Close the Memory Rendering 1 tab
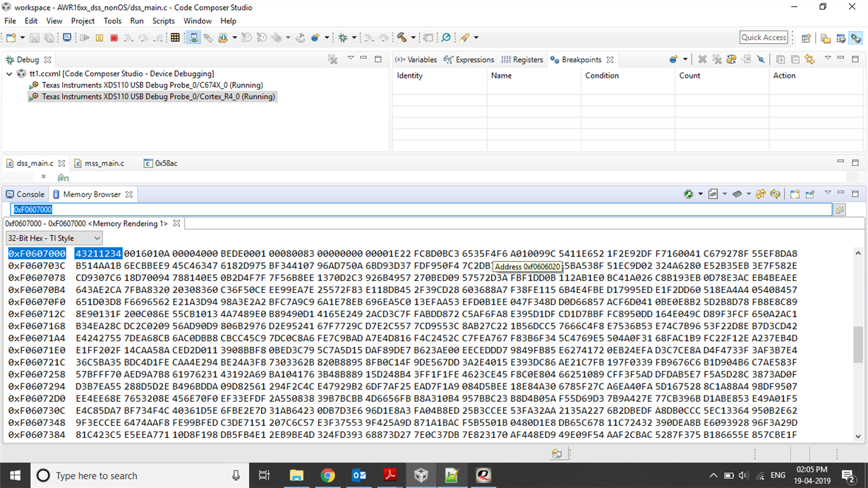 click(176, 223)
